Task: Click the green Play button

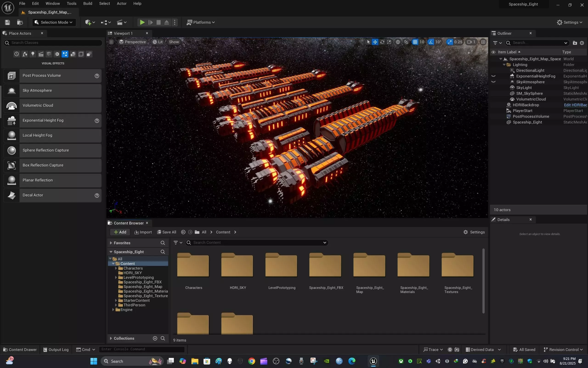Action: 142,22
